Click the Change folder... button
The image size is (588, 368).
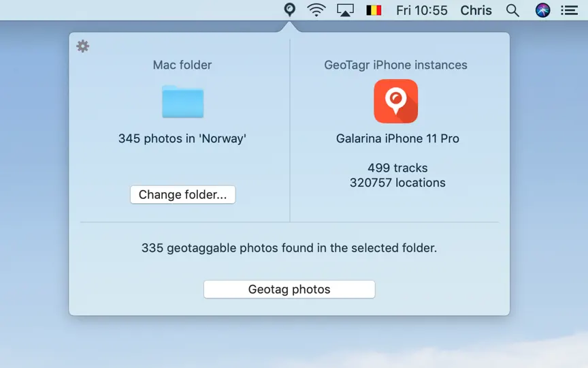pos(182,194)
